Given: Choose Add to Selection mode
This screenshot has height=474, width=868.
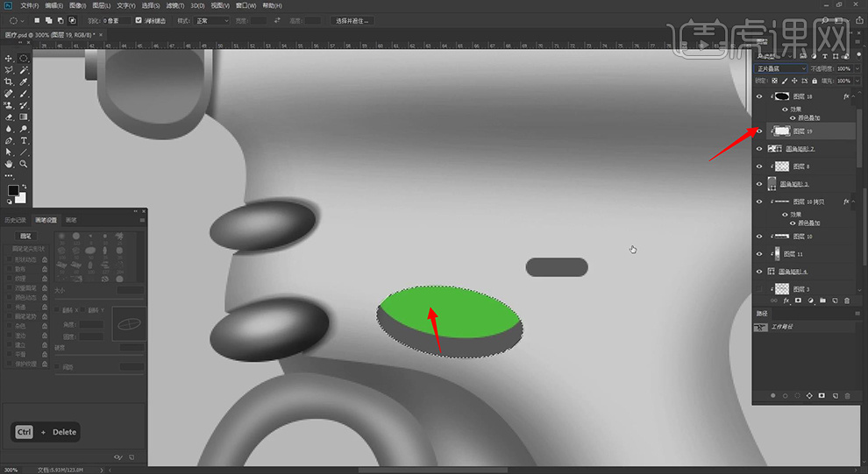Looking at the screenshot, I should 49,20.
